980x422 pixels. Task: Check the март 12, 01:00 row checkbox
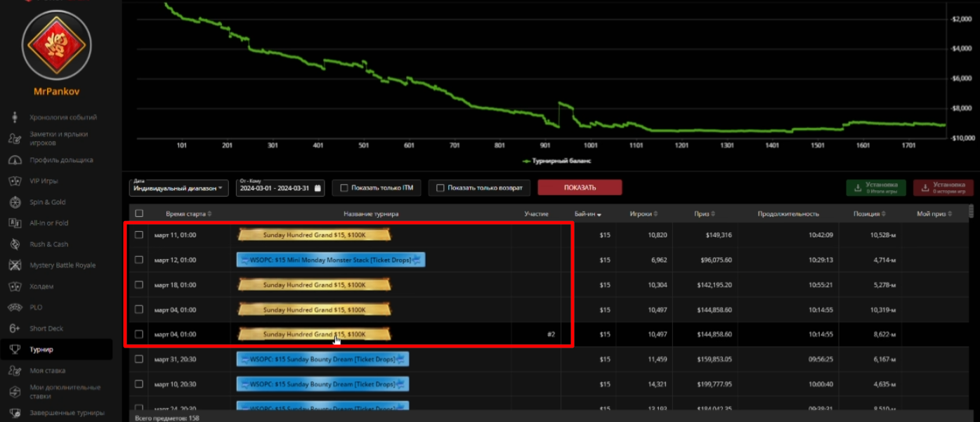click(139, 259)
